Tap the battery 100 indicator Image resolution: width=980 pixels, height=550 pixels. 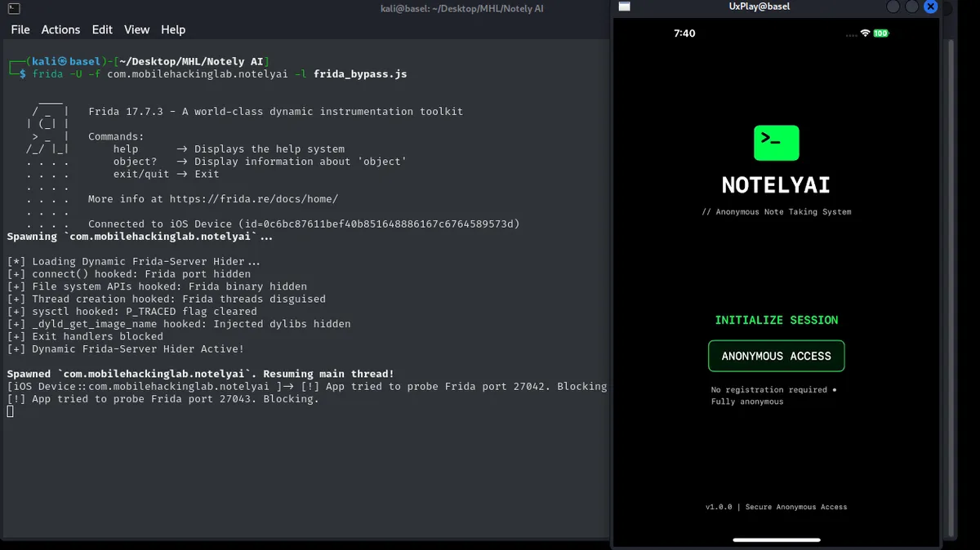point(880,33)
